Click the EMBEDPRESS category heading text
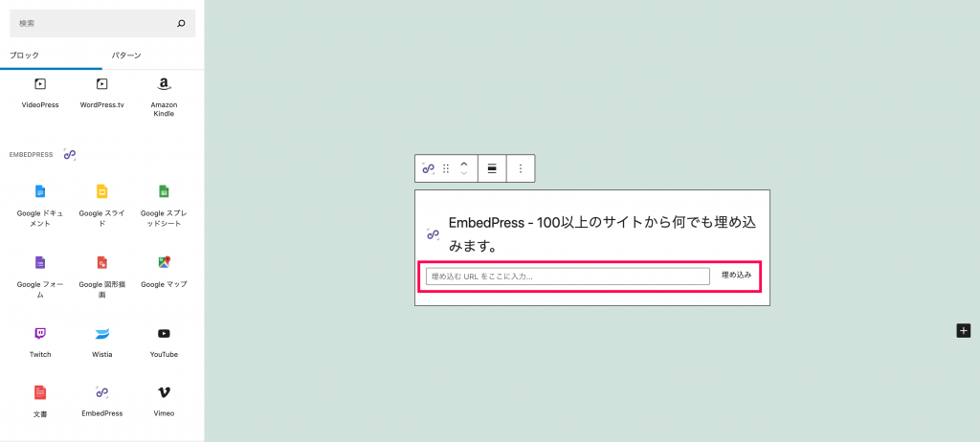This screenshot has width=980, height=442. point(31,154)
